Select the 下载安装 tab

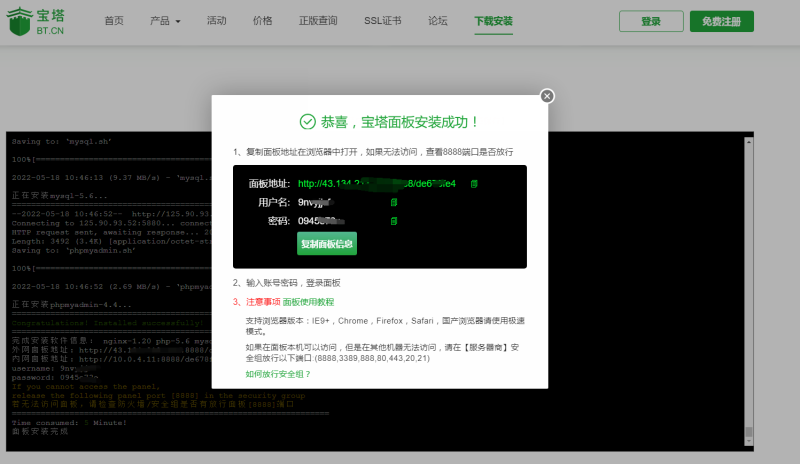pyautogui.click(x=493, y=21)
